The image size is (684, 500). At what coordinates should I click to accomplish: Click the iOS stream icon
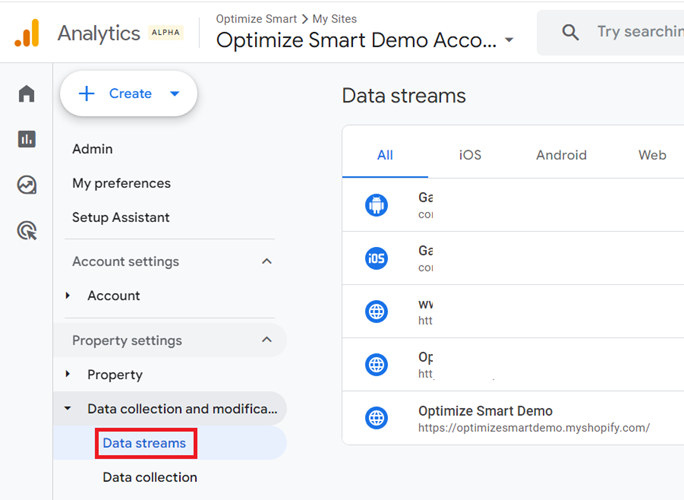coord(376,258)
